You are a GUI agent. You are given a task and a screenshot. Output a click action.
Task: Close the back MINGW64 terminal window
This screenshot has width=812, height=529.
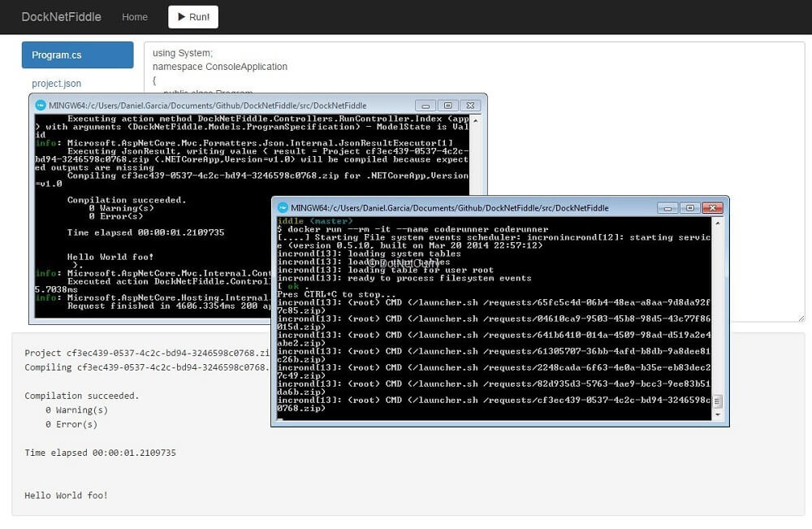[x=470, y=105]
